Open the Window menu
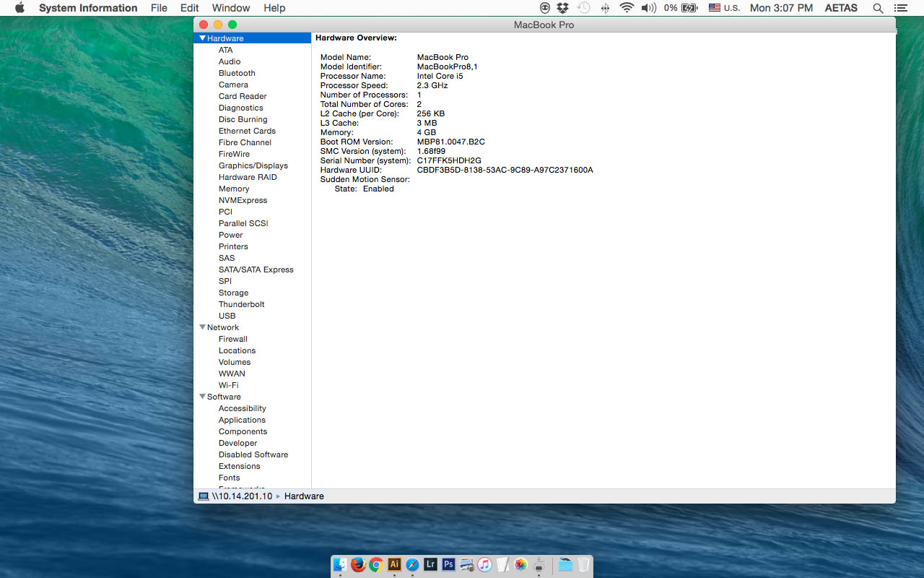This screenshot has height=578, width=924. pos(231,8)
